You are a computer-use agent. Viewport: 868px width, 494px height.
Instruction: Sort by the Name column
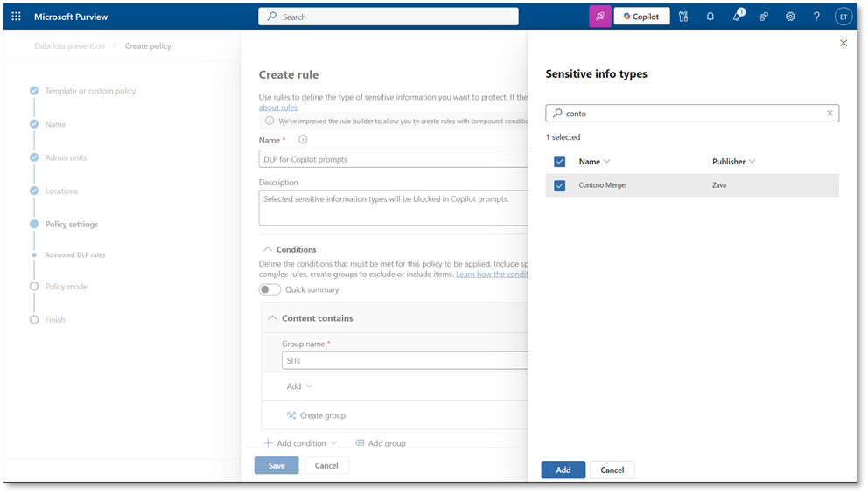click(594, 162)
